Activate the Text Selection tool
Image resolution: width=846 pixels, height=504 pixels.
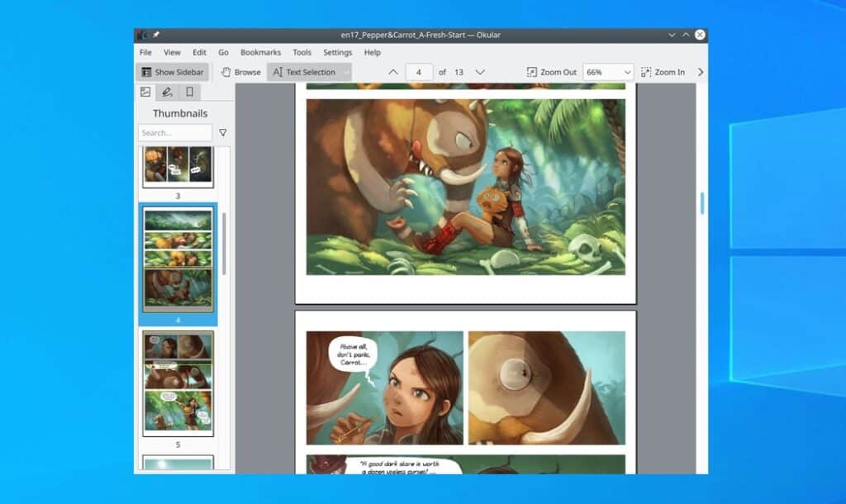tap(304, 72)
